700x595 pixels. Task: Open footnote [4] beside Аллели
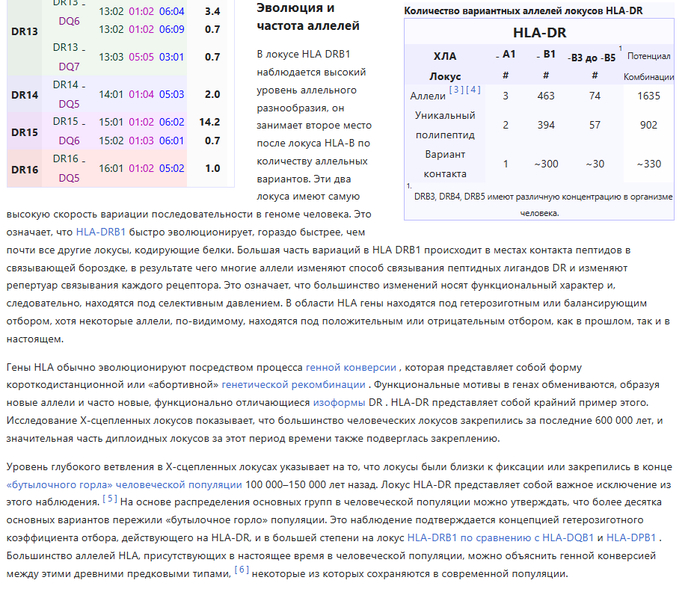click(473, 90)
